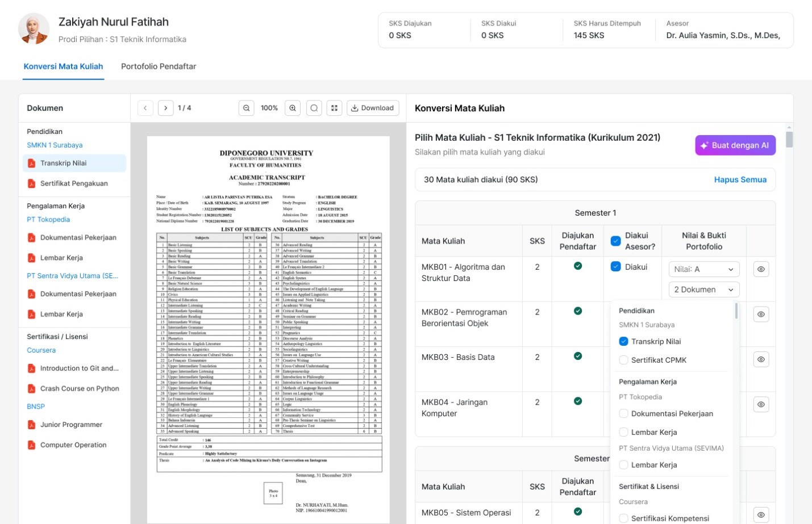Collapse the 2 Dokumen dropdown

click(703, 290)
